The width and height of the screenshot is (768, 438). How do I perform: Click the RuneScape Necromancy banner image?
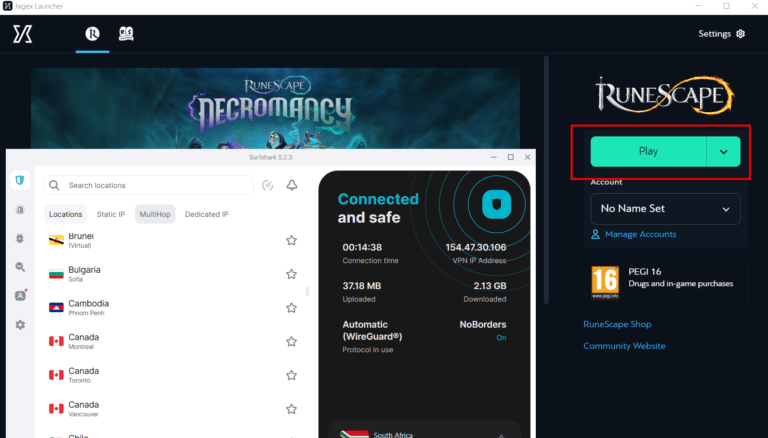[275, 108]
